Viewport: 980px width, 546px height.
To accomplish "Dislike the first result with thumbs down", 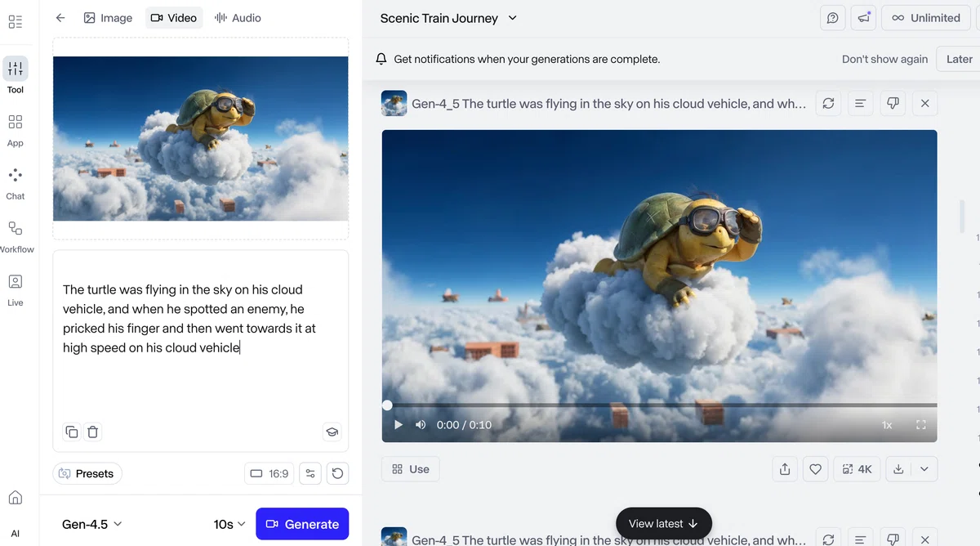I will (893, 104).
